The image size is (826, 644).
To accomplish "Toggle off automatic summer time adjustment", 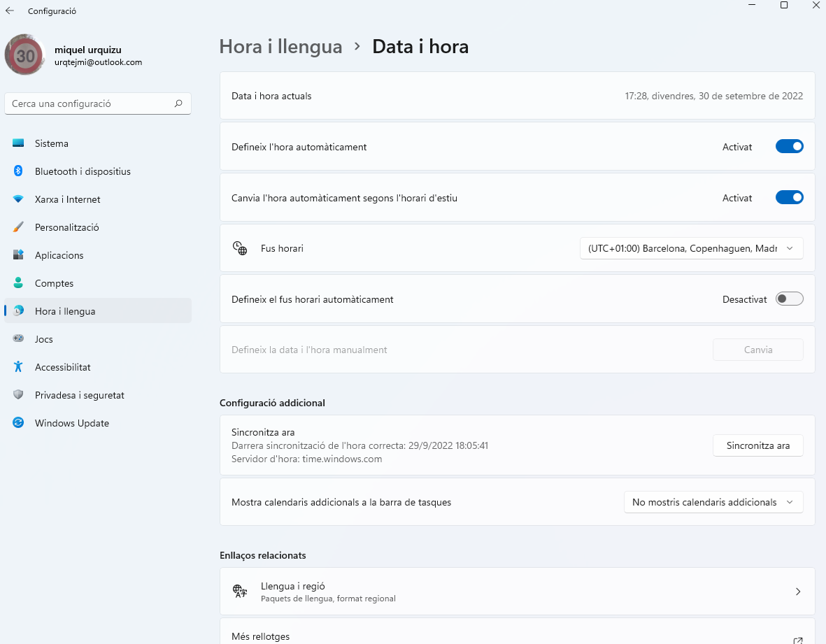I will point(789,198).
